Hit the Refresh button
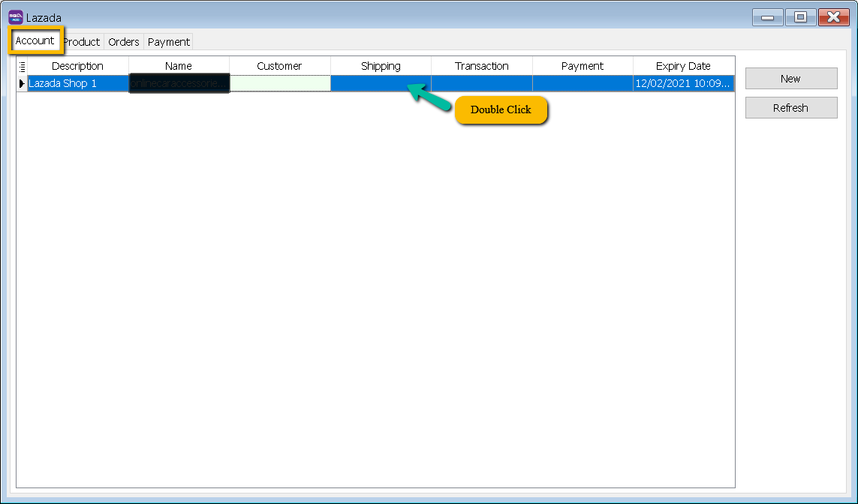 pos(791,108)
